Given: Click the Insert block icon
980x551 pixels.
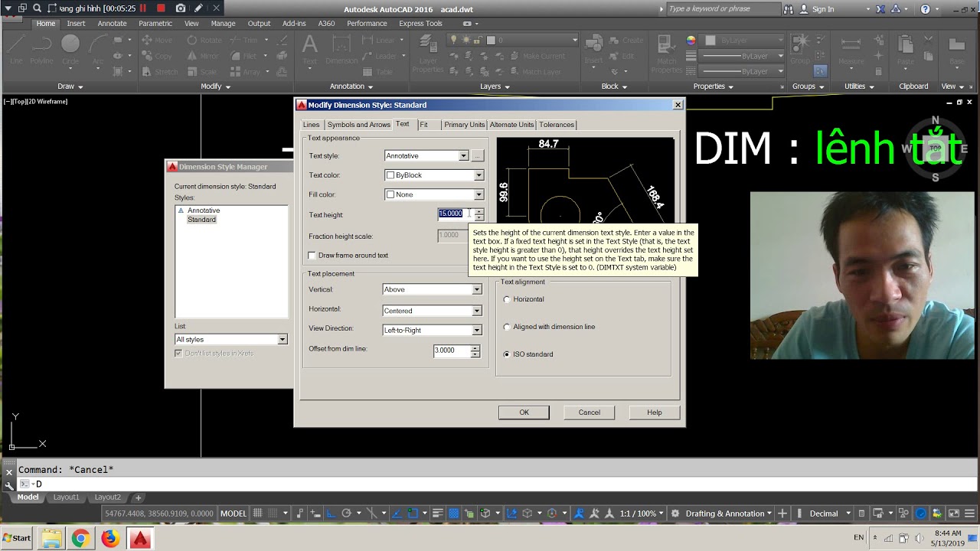Looking at the screenshot, I should [593, 50].
